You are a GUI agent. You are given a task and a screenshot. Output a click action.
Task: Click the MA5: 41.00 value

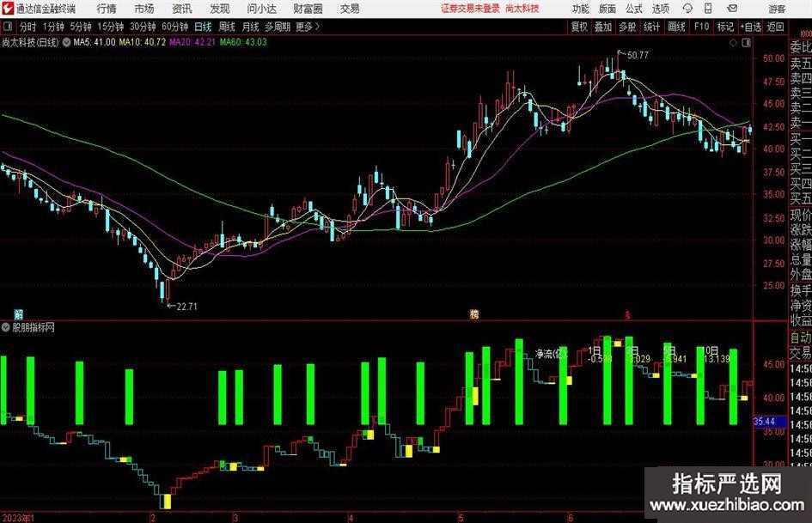pyautogui.click(x=95, y=42)
